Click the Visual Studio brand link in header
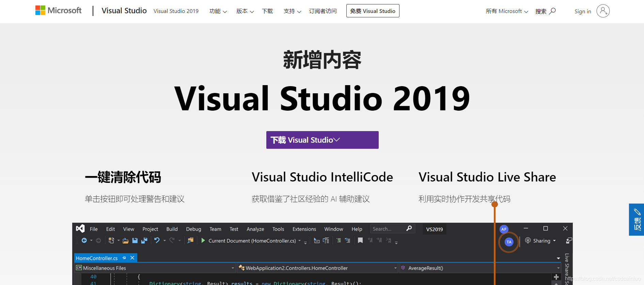The width and height of the screenshot is (644, 285). [124, 11]
